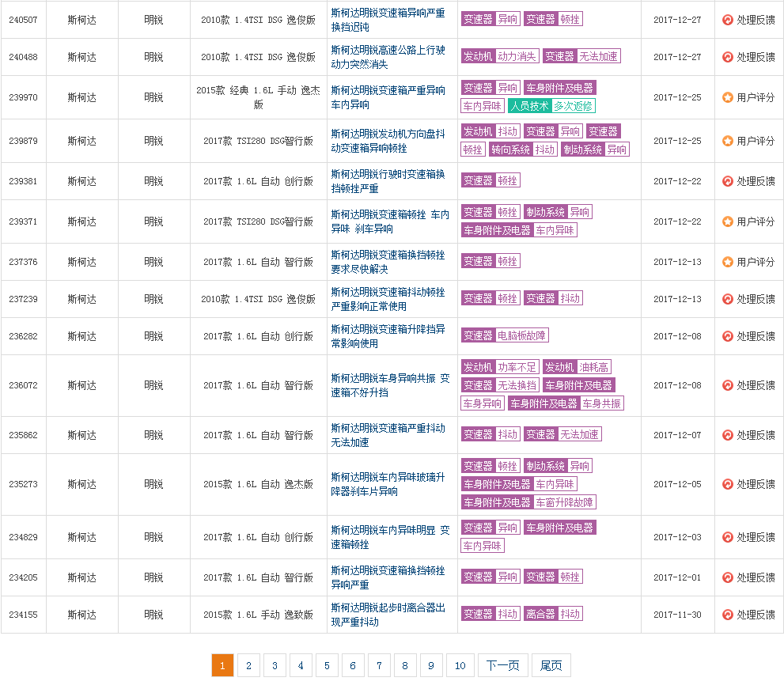Open complaint 斯柯达明锐变速箱严重抖动无法加速
The width and height of the screenshot is (784, 685).
388,435
